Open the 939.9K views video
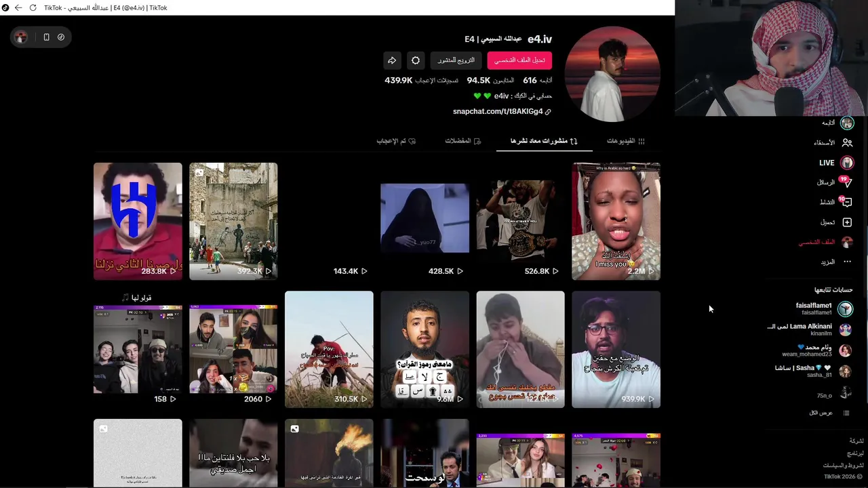 [616, 350]
